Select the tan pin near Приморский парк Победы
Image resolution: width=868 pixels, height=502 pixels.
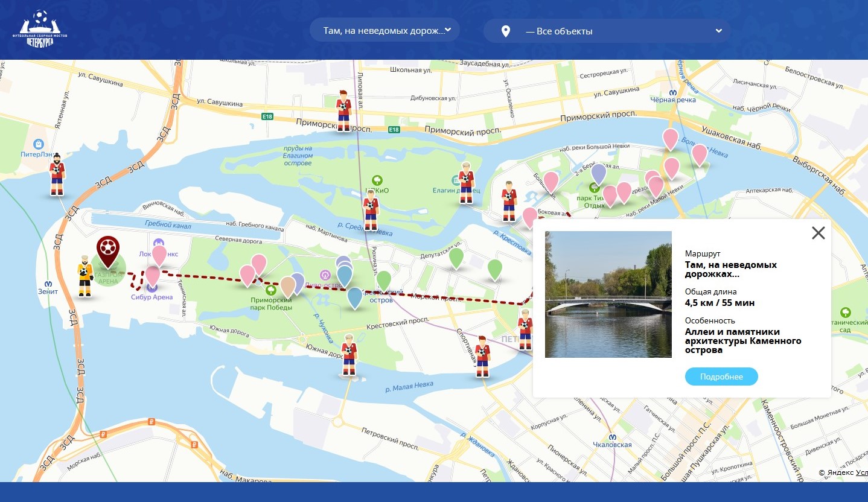coord(287,287)
